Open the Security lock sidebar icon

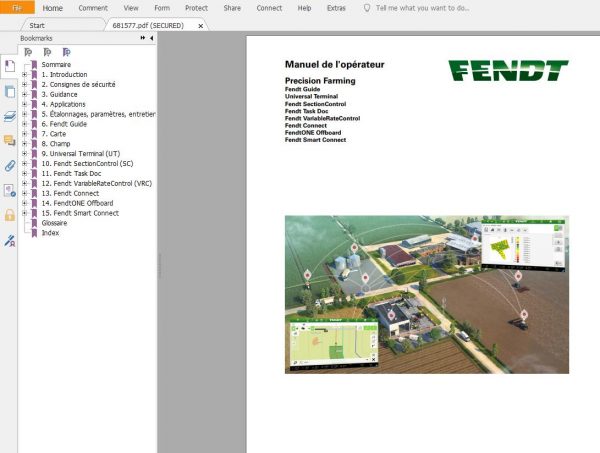pyautogui.click(x=10, y=215)
